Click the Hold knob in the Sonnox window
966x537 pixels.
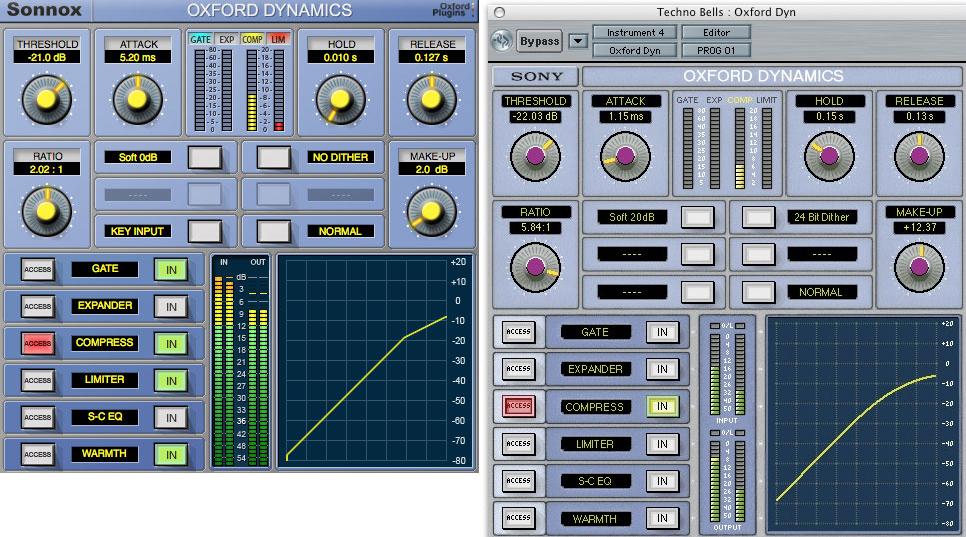340,99
